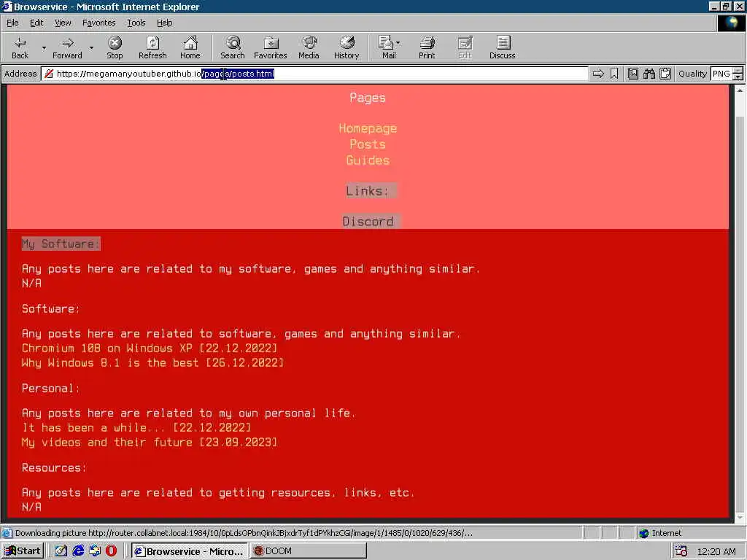Image resolution: width=747 pixels, height=560 pixels.
Task: Open the View menu
Action: (x=63, y=23)
